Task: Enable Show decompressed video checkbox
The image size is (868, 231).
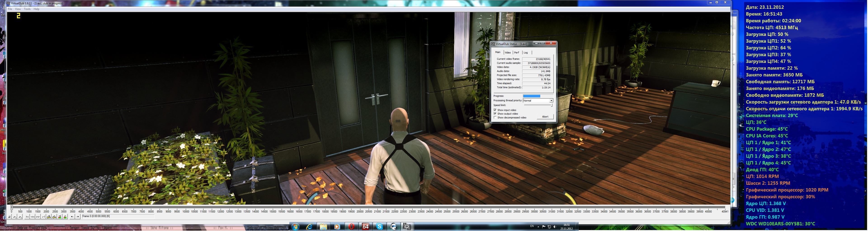Action: pyautogui.click(x=495, y=117)
